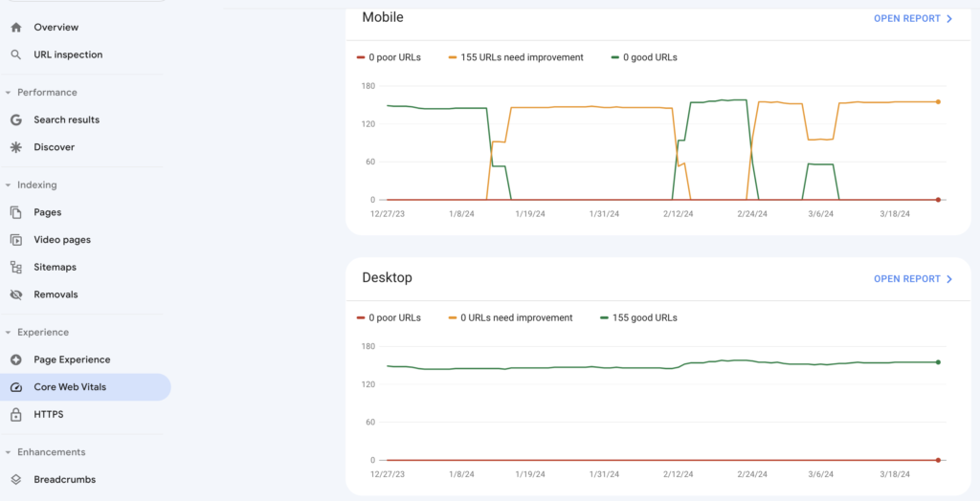This screenshot has width=980, height=501.
Task: Click the Page Experience plus-circle icon
Action: [16, 359]
